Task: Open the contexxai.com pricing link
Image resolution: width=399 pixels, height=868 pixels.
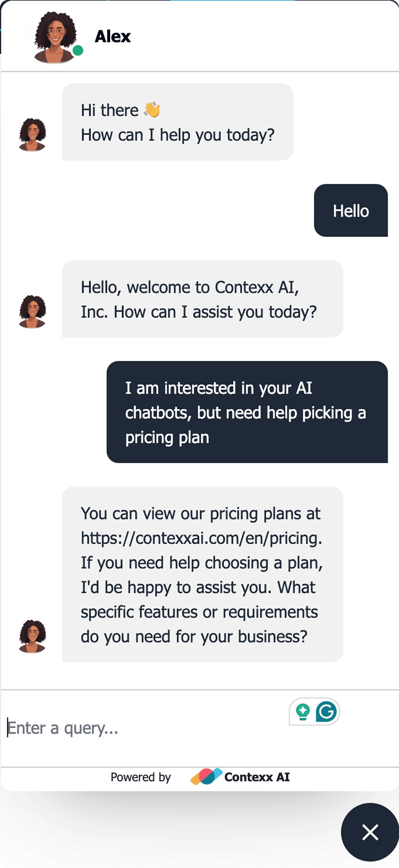Action: tap(201, 538)
